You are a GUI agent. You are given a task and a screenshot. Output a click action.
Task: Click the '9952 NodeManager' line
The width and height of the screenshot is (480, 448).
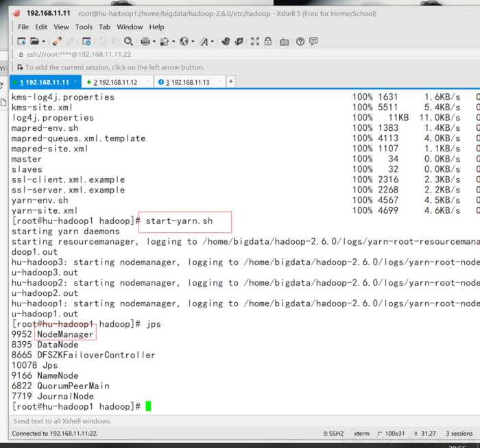(x=52, y=334)
